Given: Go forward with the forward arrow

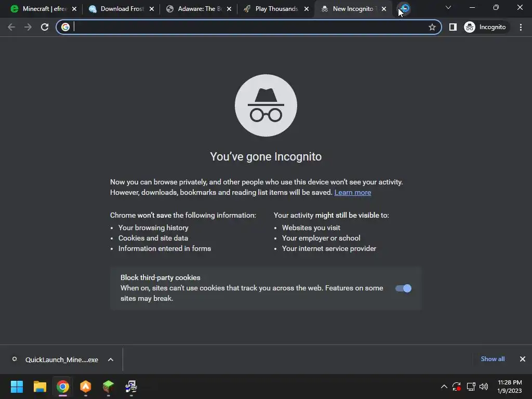Looking at the screenshot, I should click(28, 27).
